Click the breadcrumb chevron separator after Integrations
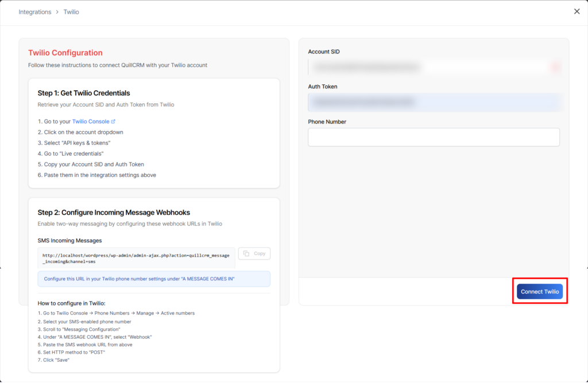This screenshot has width=588, height=383. pos(57,12)
